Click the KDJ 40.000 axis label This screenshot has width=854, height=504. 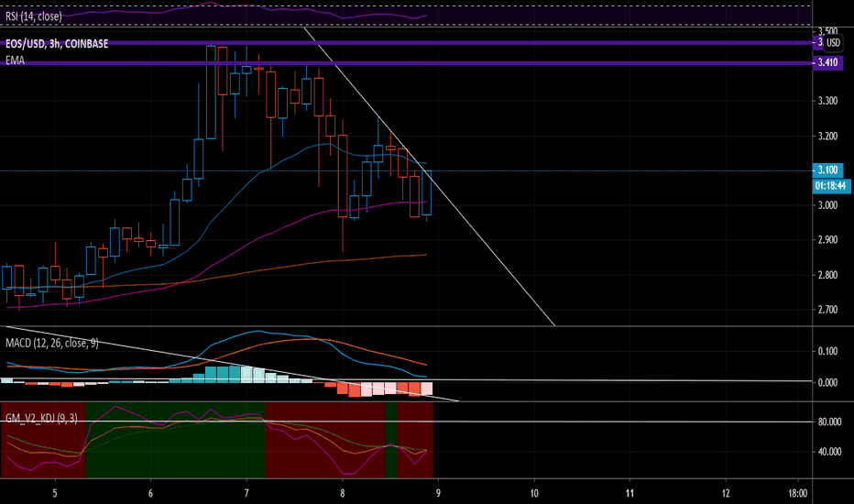pyautogui.click(x=829, y=452)
